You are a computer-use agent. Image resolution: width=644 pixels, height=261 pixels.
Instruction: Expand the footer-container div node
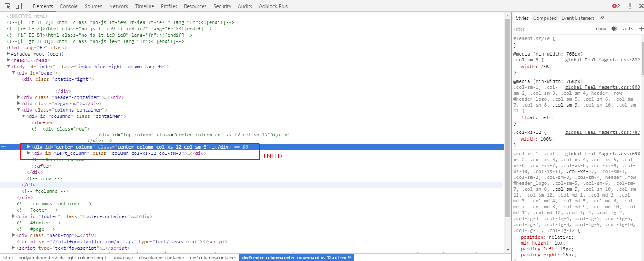click(14, 216)
